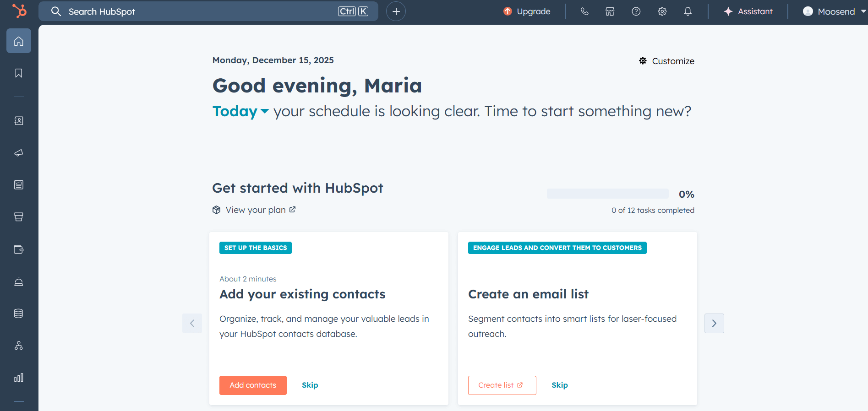The image size is (868, 411).
Task: Skip the Create an email list task
Action: tap(560, 385)
